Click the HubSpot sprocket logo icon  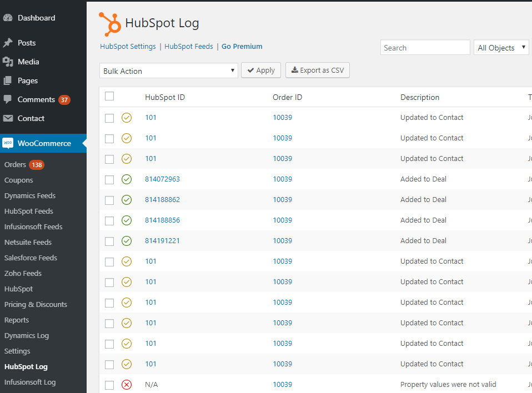point(109,24)
